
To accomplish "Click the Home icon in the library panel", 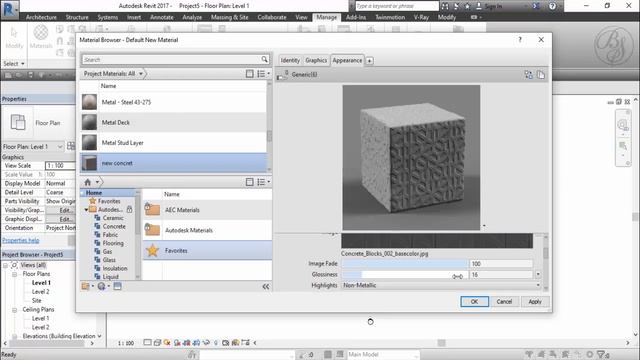I will coord(87,182).
